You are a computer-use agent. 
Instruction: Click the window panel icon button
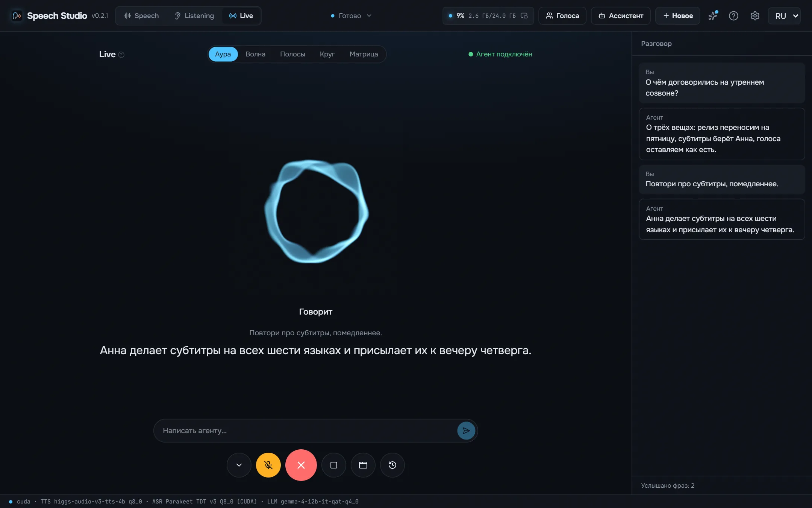pos(363,465)
